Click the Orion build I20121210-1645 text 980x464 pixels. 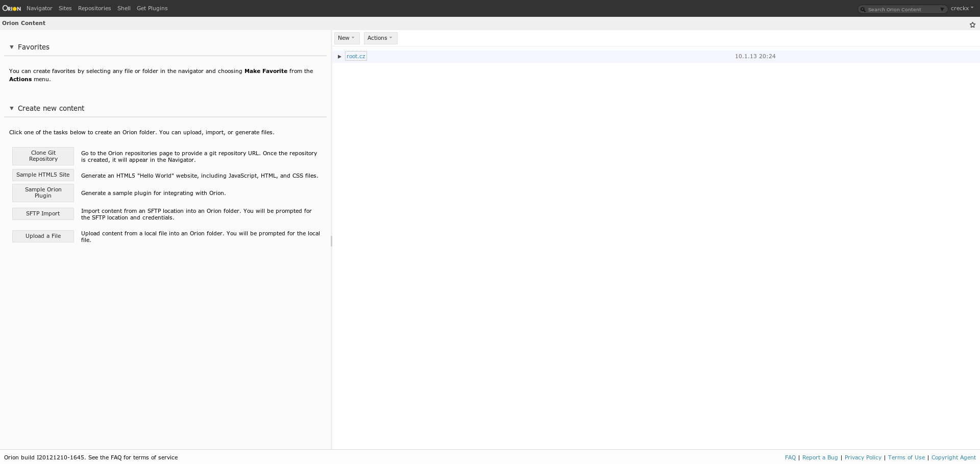click(x=44, y=457)
